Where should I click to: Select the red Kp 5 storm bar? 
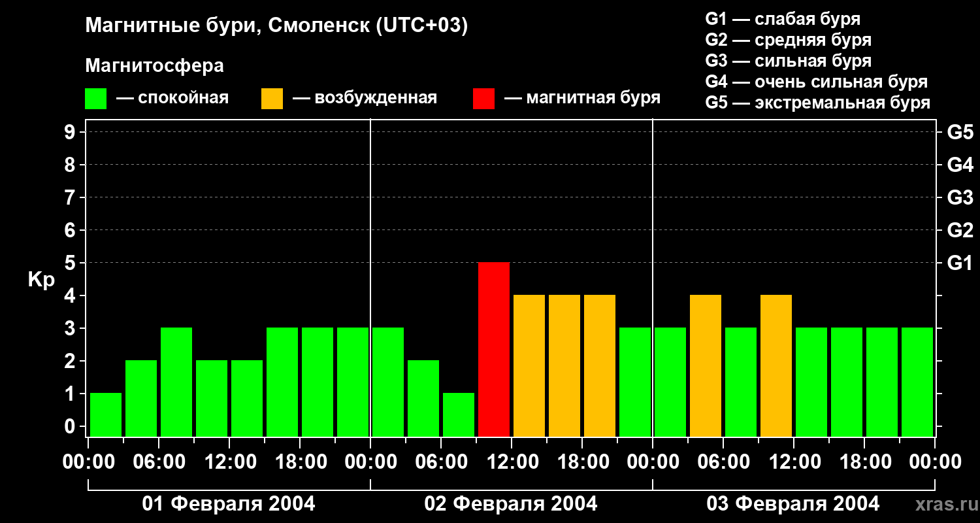494,349
